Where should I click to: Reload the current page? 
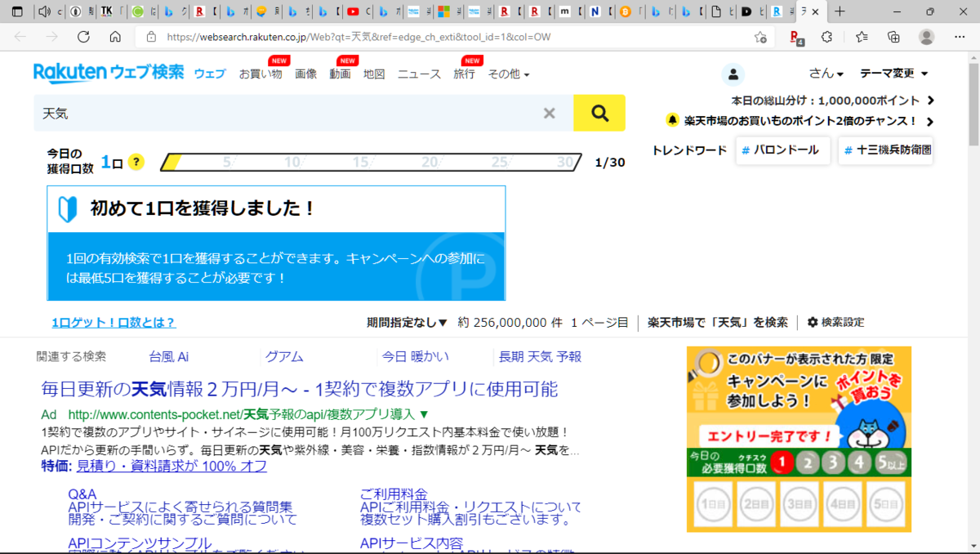[83, 37]
